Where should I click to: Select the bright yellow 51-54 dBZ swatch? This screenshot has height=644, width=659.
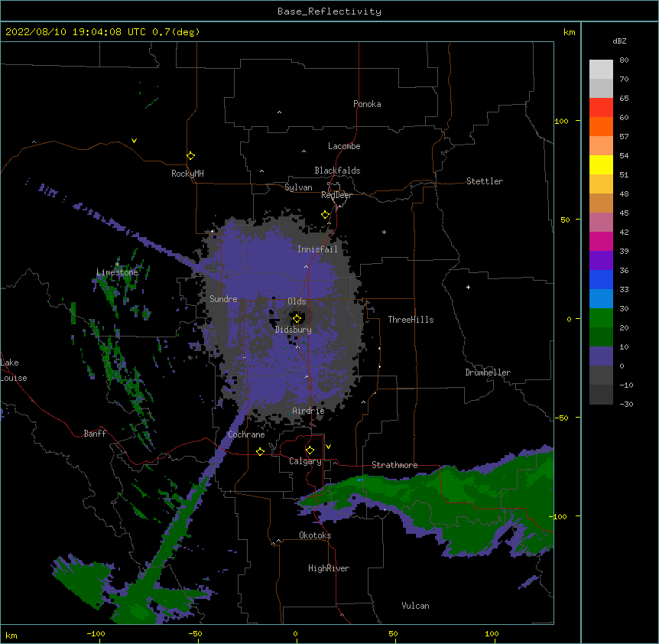tap(601, 164)
